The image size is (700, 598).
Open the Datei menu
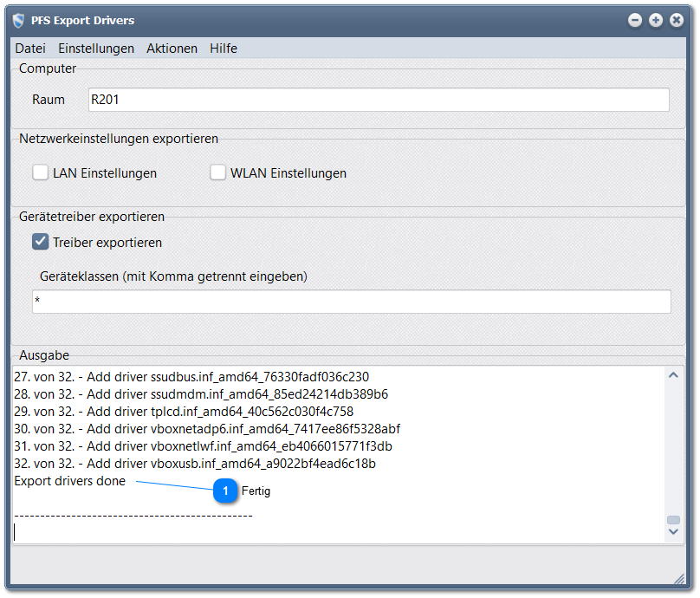pyautogui.click(x=30, y=49)
